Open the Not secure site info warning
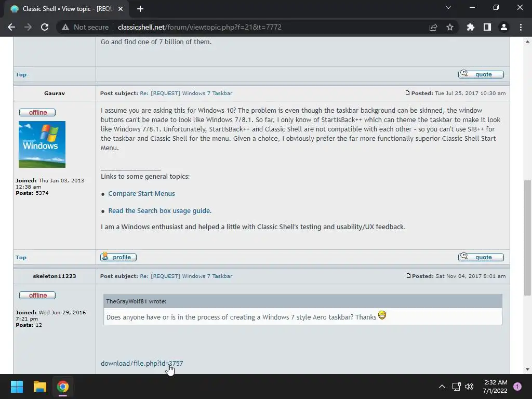Screen dimensions: 532x399 click(x=85, y=27)
